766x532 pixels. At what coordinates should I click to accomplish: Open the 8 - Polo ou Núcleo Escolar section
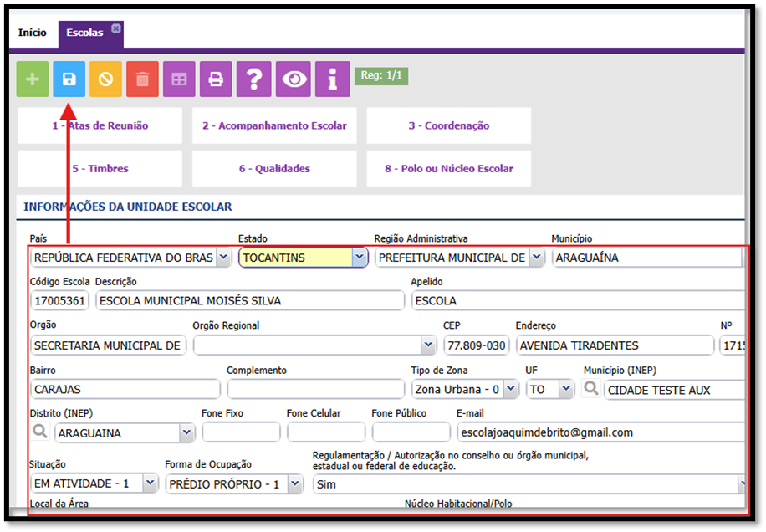[448, 168]
